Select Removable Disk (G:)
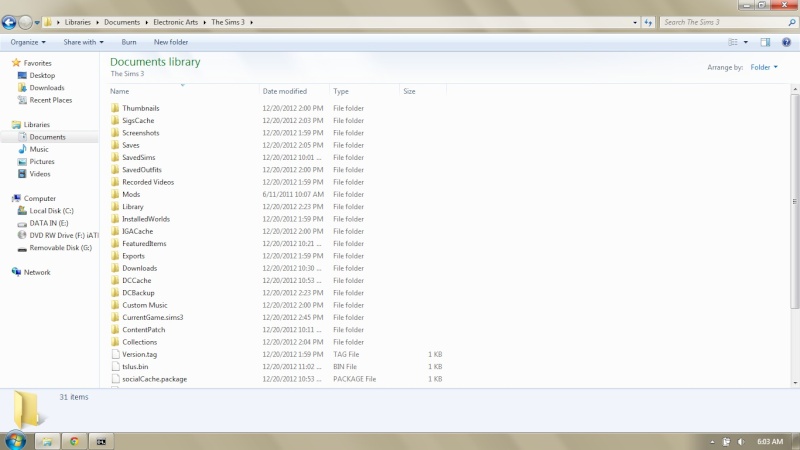This screenshot has width=800, height=450. [x=55, y=247]
